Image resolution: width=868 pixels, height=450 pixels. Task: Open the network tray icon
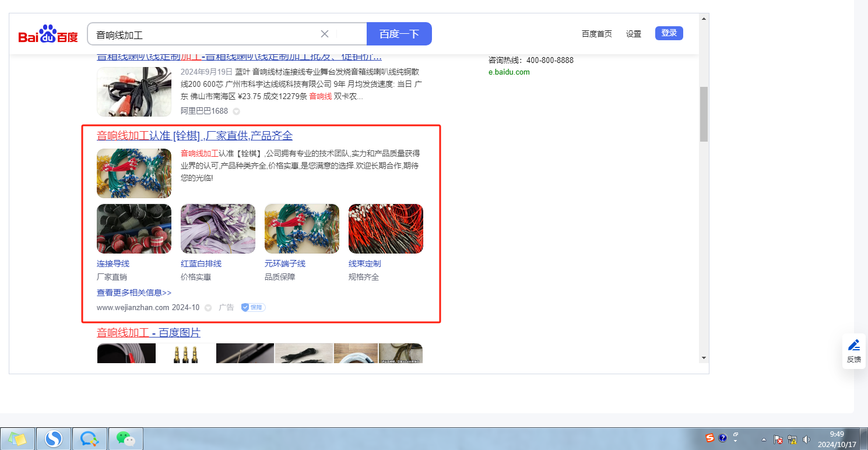click(x=792, y=440)
